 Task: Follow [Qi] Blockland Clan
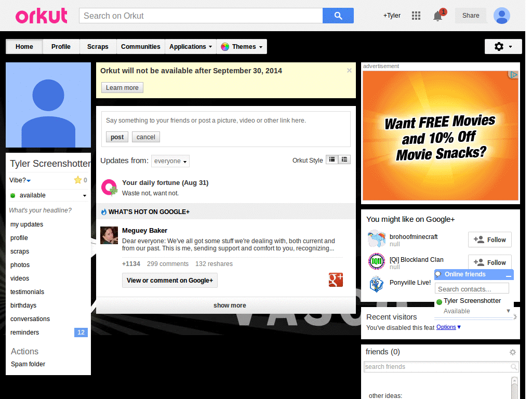[x=489, y=262]
